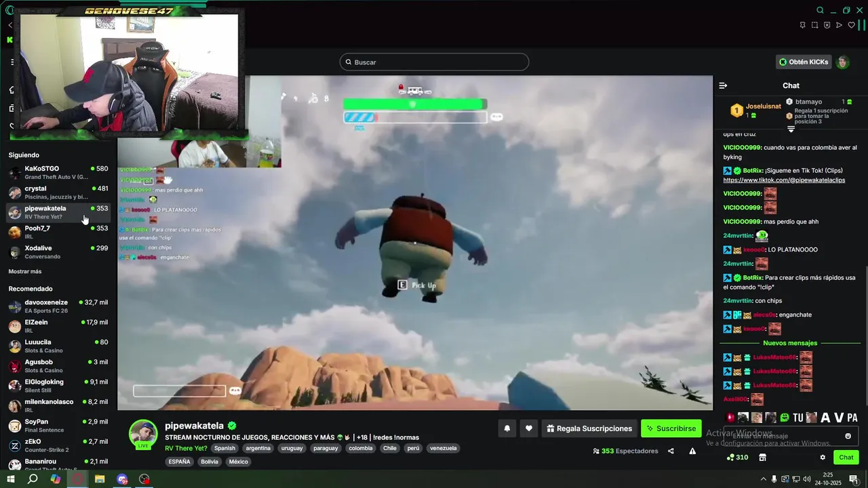
Task: Click the green Chat send button
Action: click(x=846, y=457)
